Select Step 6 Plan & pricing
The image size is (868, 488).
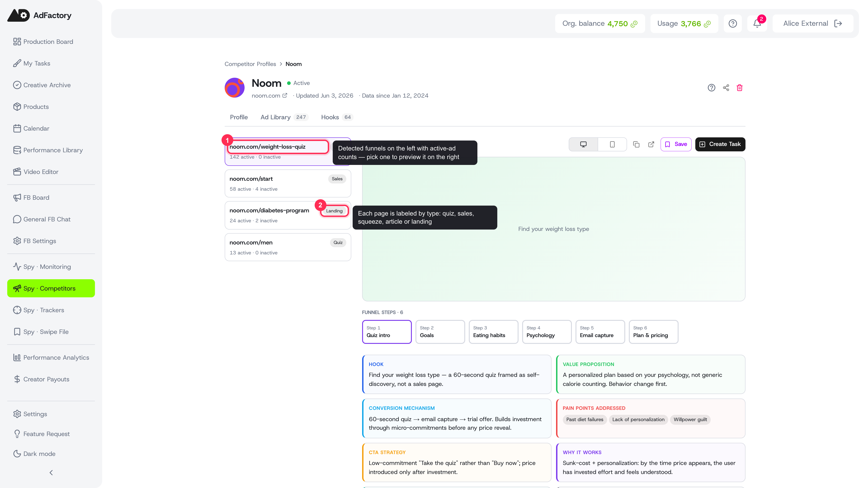[x=653, y=332]
